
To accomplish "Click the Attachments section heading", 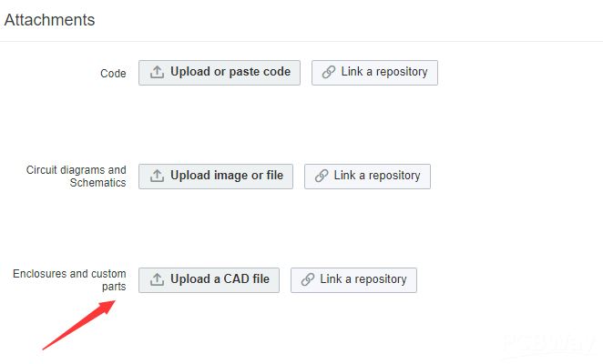I will (49, 20).
